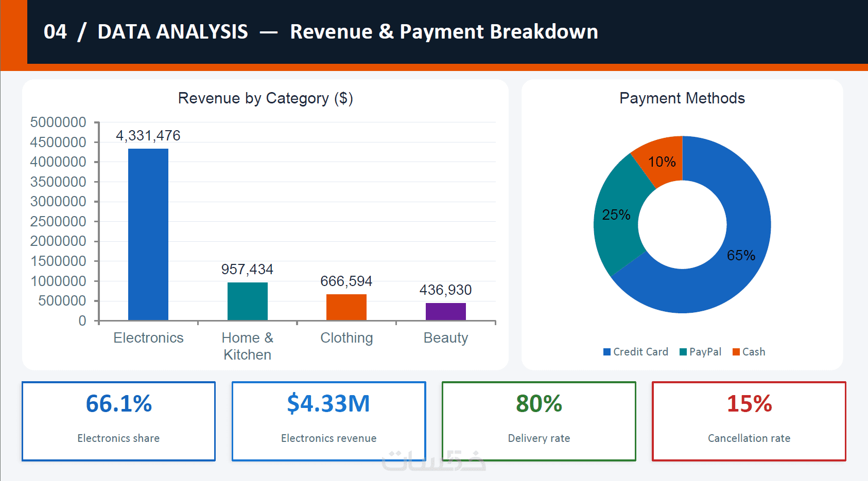Click the "DATA ANALYSIS" header text
This screenshot has height=481, width=868.
point(172,32)
